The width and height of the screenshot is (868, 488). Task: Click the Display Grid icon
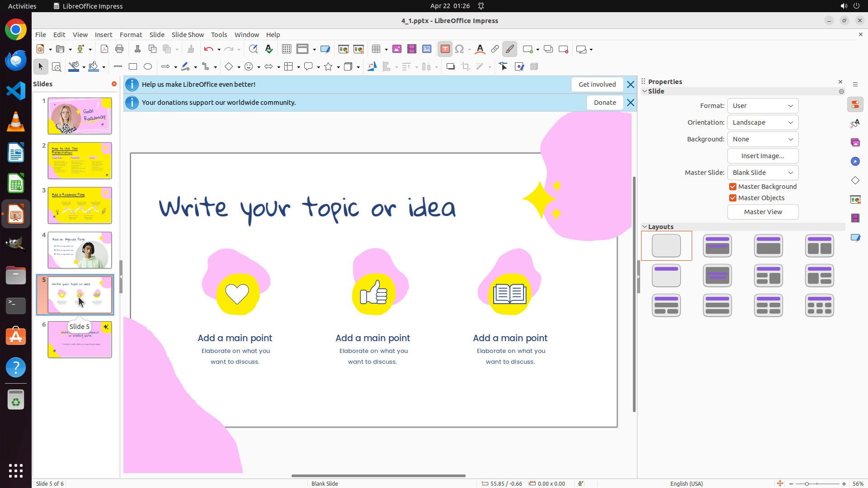(x=287, y=49)
